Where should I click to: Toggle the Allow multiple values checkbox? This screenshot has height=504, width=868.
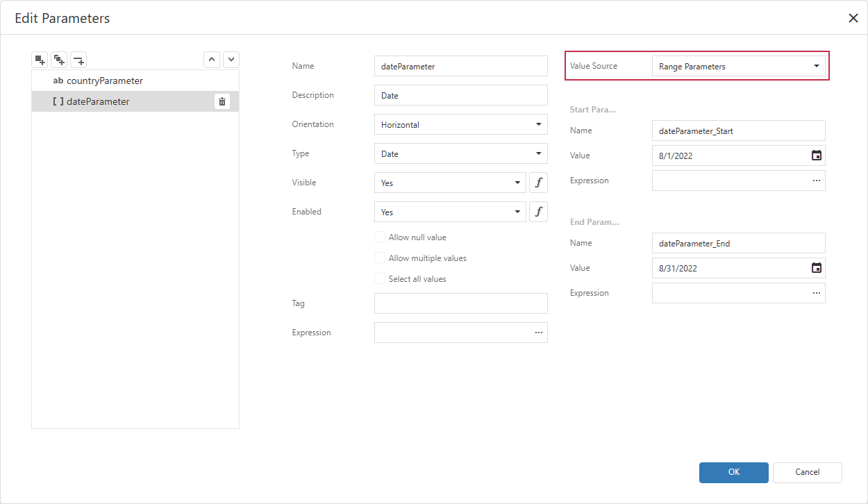click(380, 258)
